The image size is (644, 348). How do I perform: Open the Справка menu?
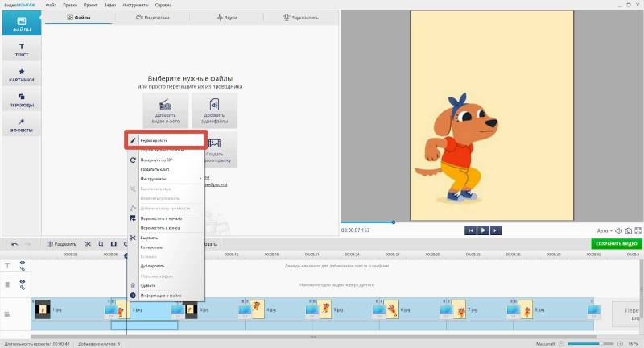pos(163,6)
